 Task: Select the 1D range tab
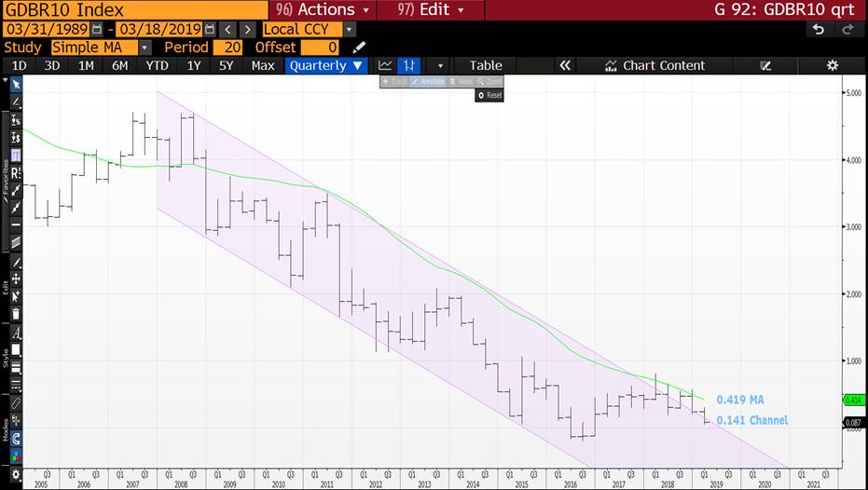pos(20,66)
